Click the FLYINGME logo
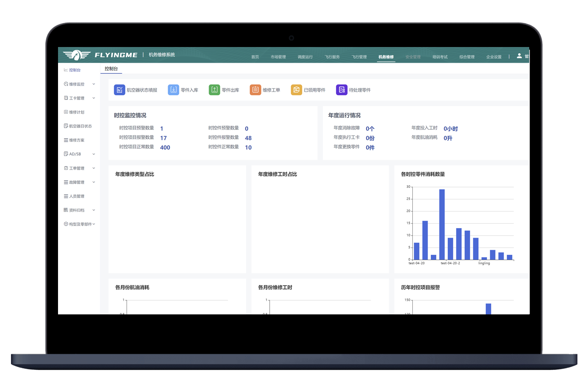The height and width of the screenshot is (392, 588). 100,55
